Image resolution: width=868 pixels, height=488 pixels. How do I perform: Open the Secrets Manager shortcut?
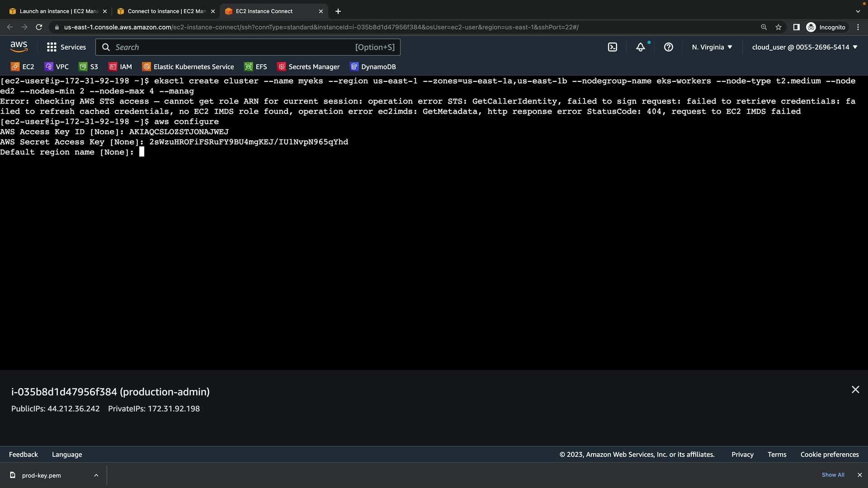[x=309, y=67]
